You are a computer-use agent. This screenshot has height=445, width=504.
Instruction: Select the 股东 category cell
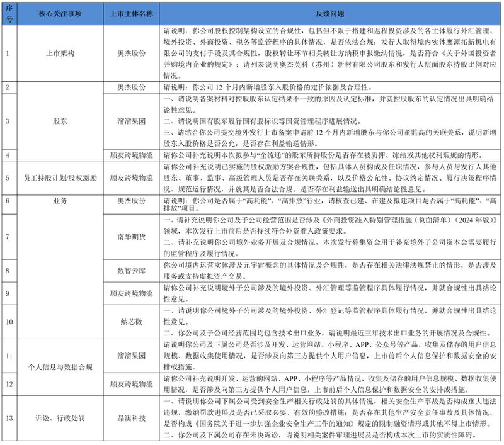click(60, 121)
